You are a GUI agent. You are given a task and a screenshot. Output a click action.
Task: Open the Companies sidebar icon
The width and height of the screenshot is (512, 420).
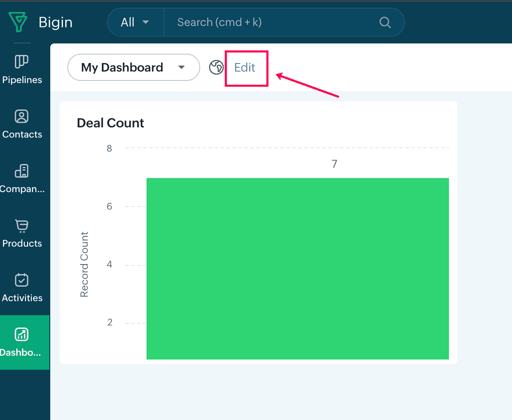pos(22,171)
